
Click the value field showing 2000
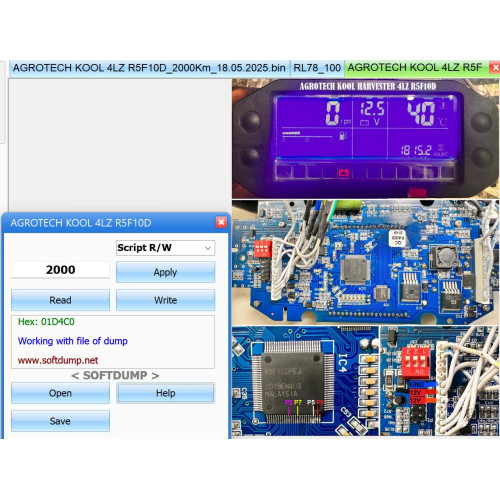tap(60, 270)
